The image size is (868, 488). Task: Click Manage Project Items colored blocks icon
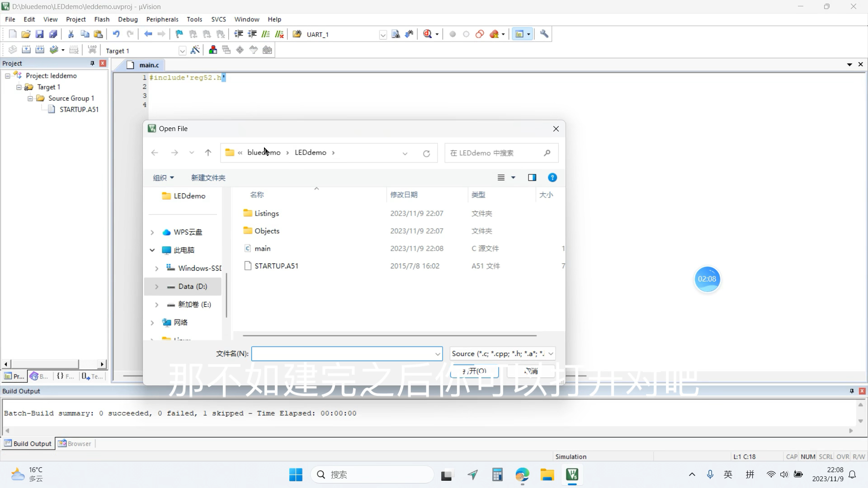pyautogui.click(x=213, y=50)
